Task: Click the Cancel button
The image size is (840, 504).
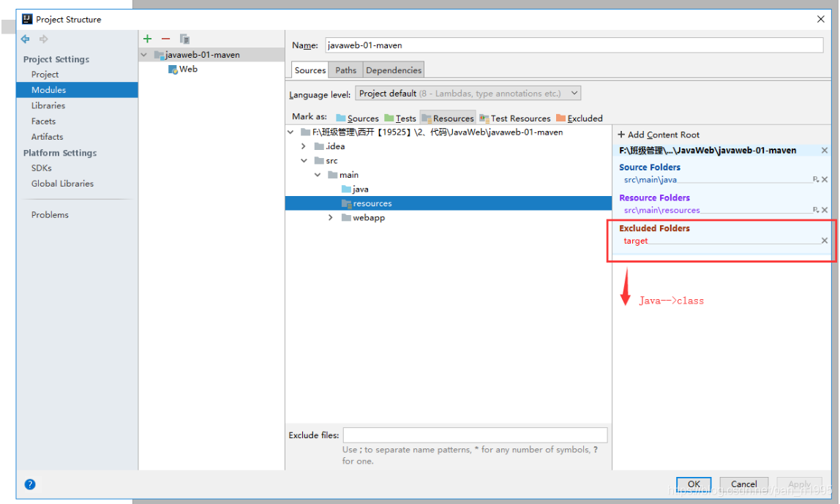Action: [743, 484]
